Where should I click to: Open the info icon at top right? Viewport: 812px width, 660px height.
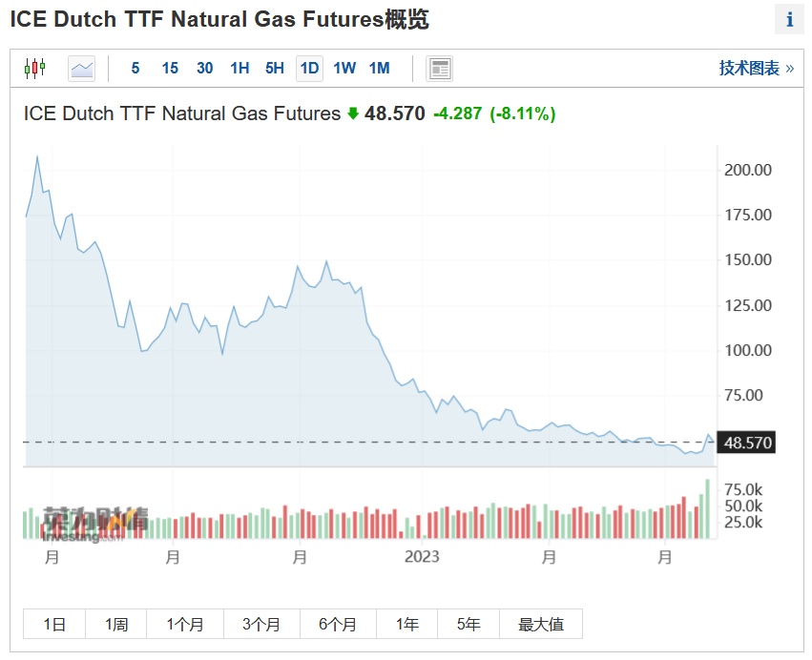(x=789, y=20)
